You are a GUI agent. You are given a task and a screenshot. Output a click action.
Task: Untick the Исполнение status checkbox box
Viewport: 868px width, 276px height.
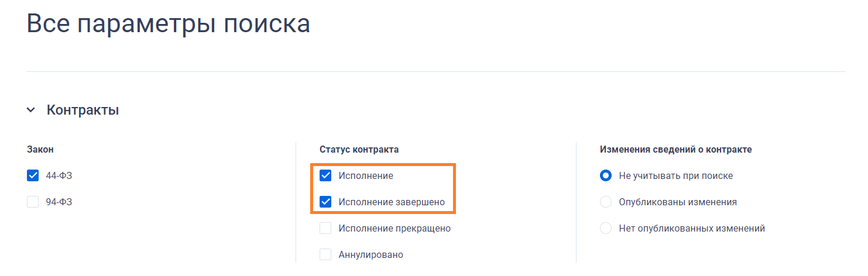pos(325,175)
